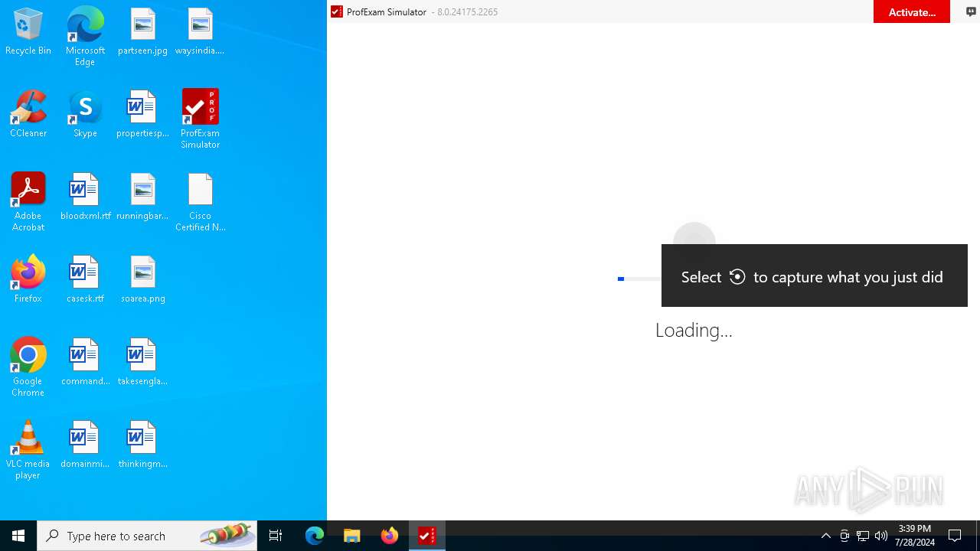Select the takesengla... Word document

coord(142,363)
